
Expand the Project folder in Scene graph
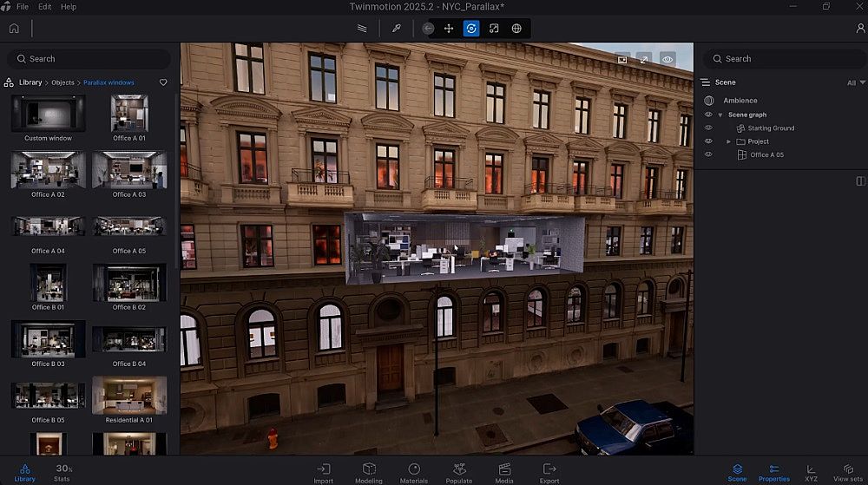point(729,141)
